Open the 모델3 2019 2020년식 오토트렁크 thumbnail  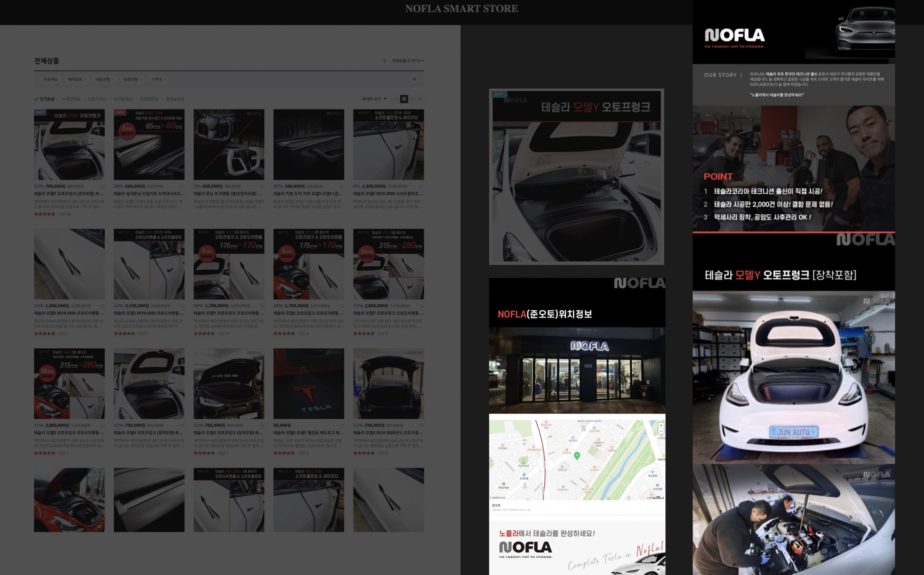[388, 384]
